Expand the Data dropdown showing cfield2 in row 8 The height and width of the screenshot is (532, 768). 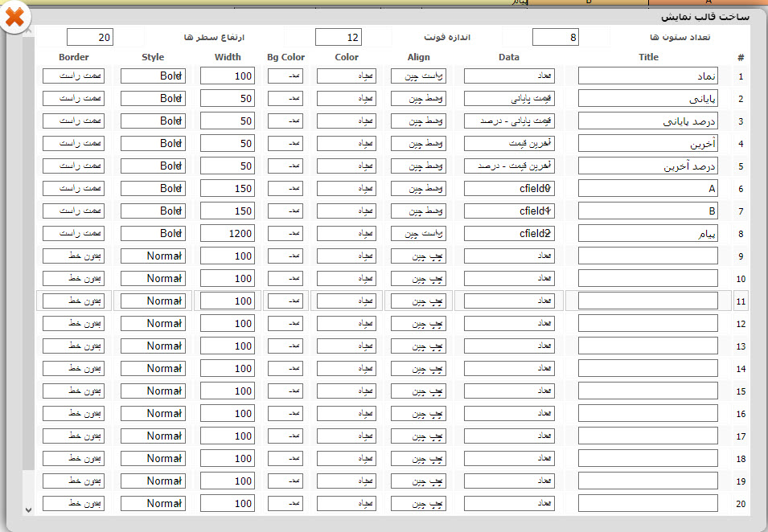click(x=509, y=234)
